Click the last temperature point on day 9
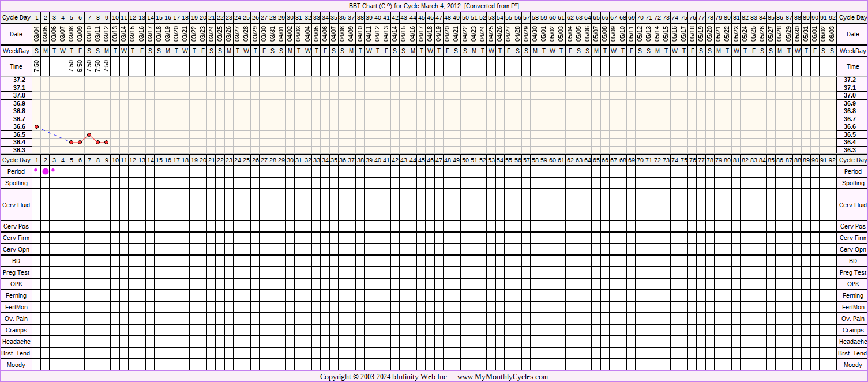Viewport: 868px width, 382px height. click(107, 142)
